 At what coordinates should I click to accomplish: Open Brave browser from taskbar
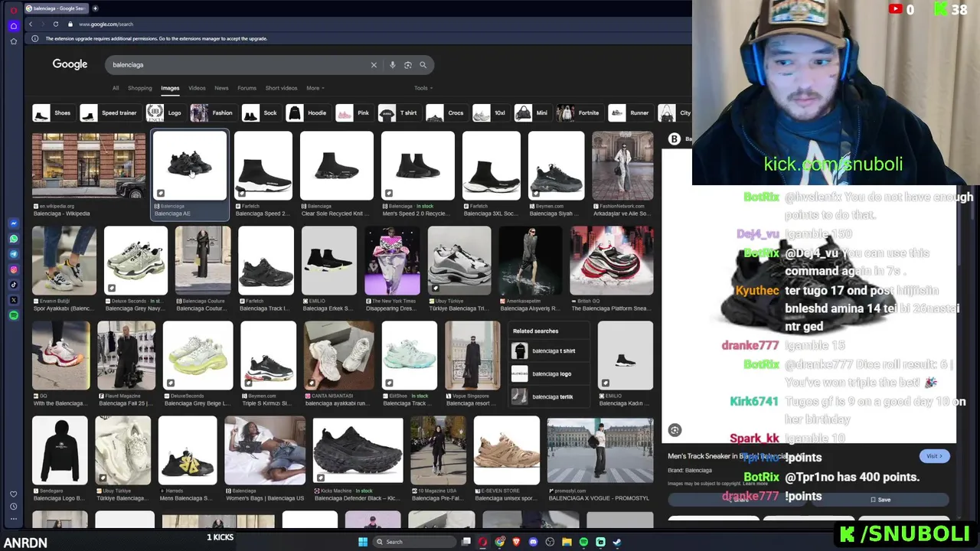(516, 542)
